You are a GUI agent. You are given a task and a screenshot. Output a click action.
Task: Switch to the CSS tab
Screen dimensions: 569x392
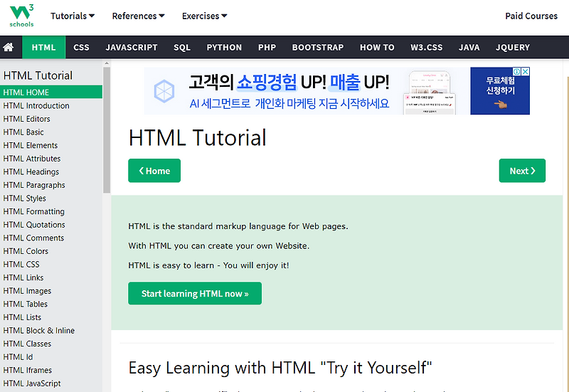[x=81, y=47]
